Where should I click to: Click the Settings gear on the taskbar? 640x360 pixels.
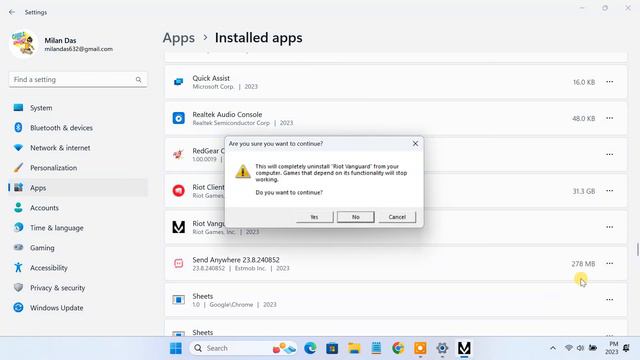click(442, 348)
